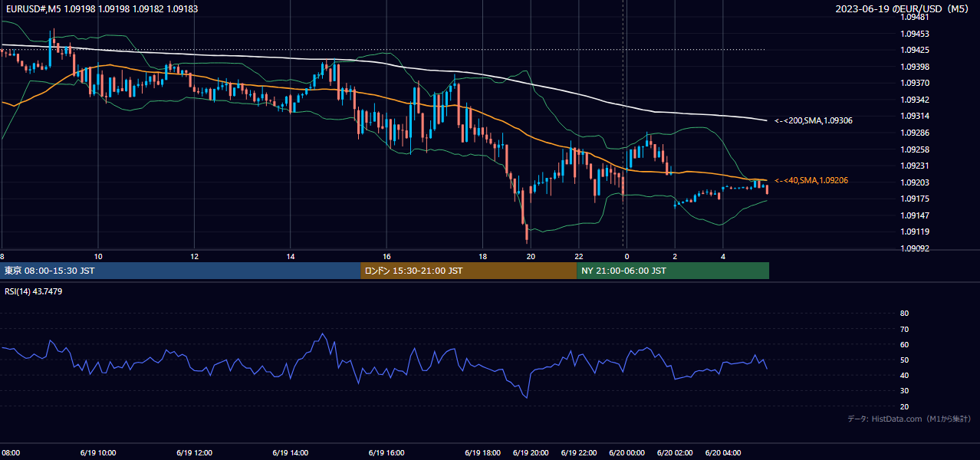Click the bottom date label 6/20 04:00
Screen dimensions: 980x460
pos(723,453)
